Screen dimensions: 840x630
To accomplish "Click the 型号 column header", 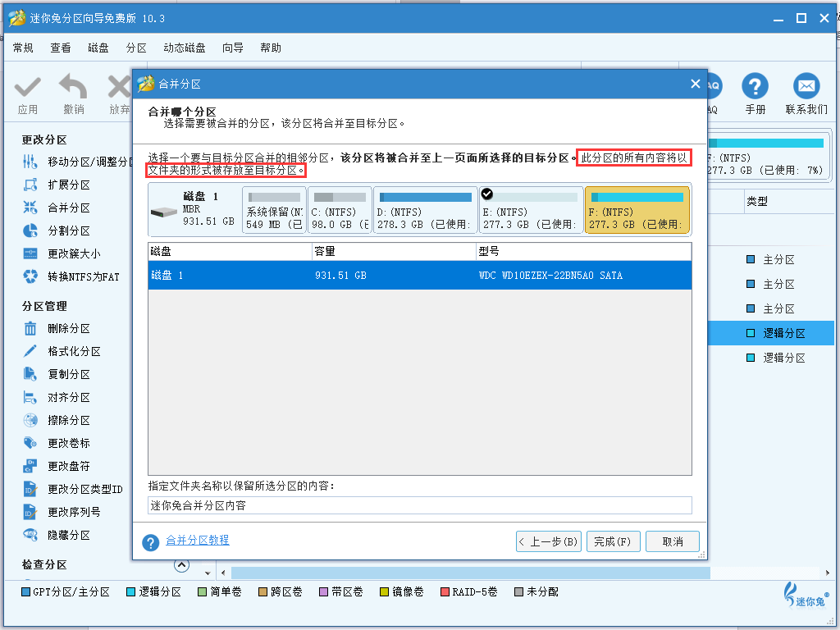I will click(583, 251).
